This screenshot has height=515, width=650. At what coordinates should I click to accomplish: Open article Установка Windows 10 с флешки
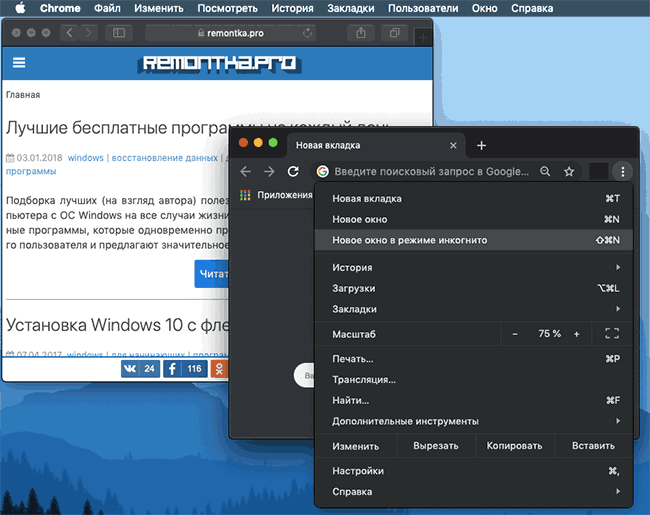pos(117,325)
